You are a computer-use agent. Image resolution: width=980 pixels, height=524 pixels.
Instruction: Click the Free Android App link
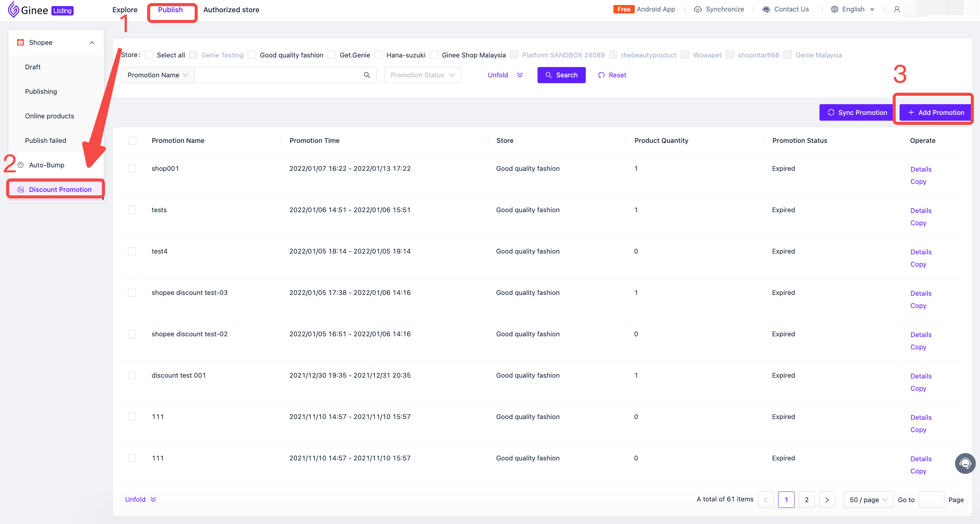click(x=644, y=10)
